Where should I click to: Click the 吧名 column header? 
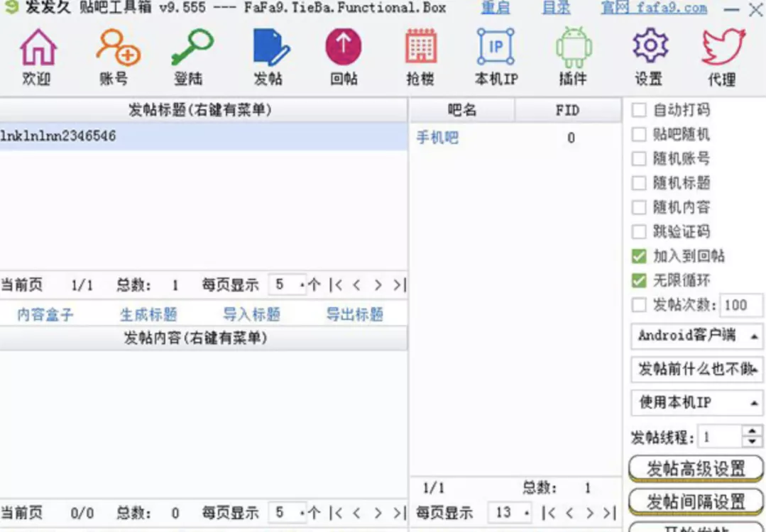[461, 111]
